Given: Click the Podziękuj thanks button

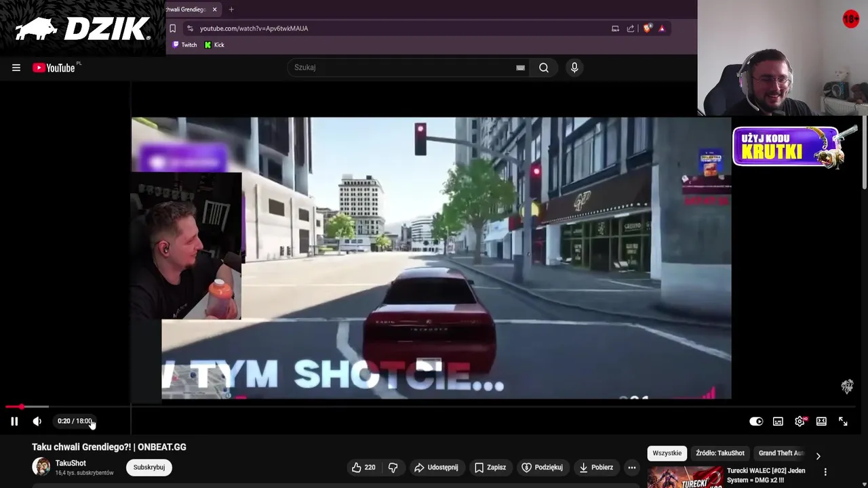Looking at the screenshot, I should pyautogui.click(x=542, y=468).
